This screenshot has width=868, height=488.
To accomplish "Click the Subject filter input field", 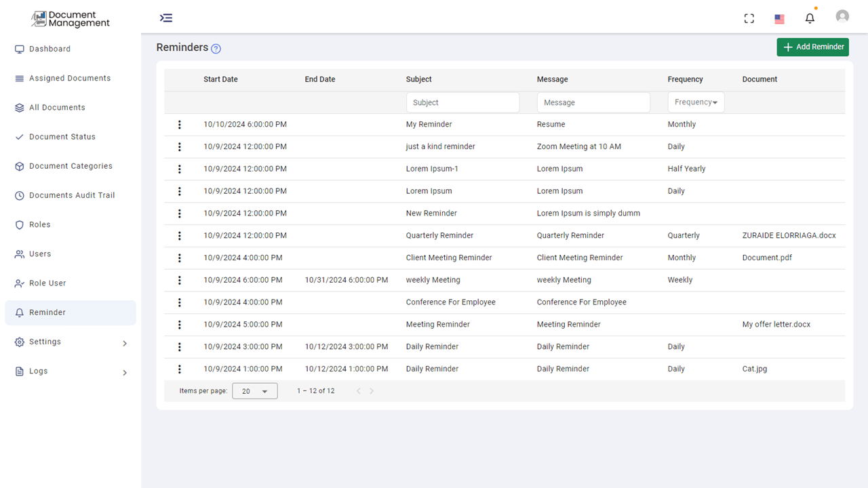I will (462, 102).
